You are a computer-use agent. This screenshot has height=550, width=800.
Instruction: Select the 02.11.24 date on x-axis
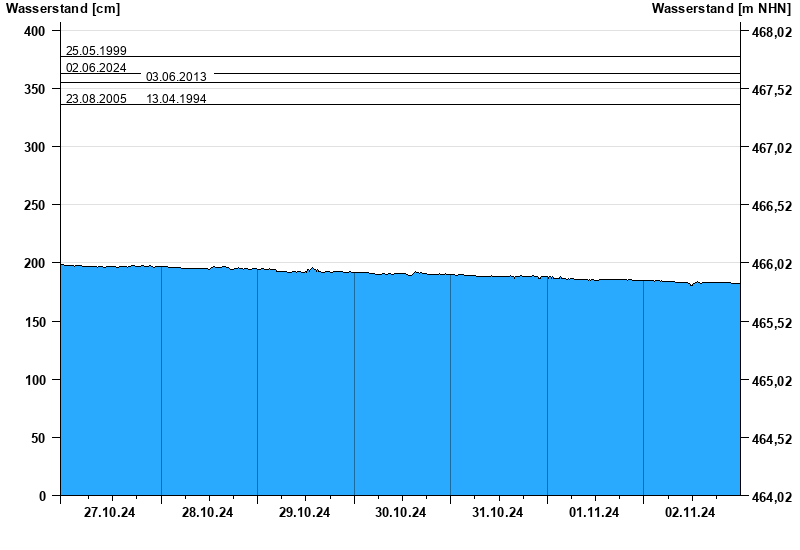690,513
